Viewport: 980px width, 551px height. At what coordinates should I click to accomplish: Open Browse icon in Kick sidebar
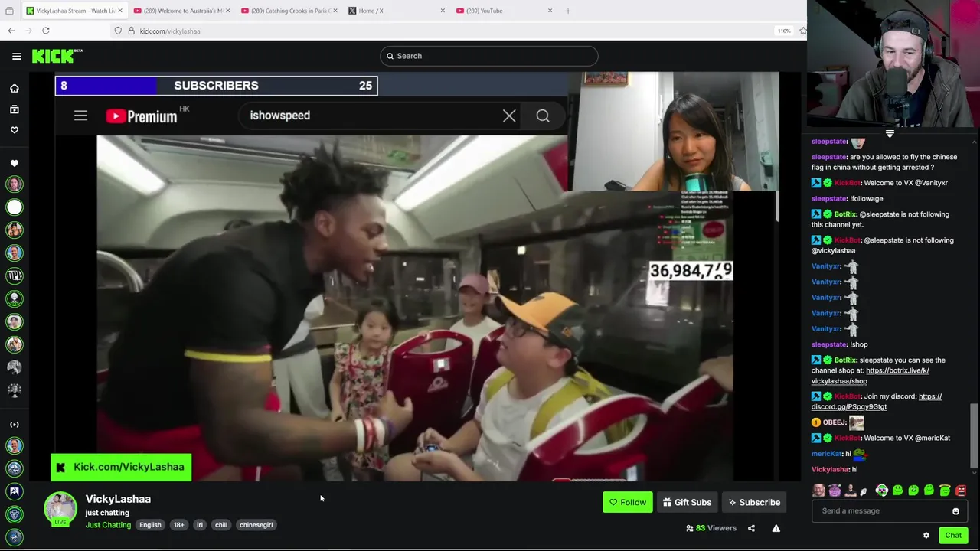coord(14,109)
